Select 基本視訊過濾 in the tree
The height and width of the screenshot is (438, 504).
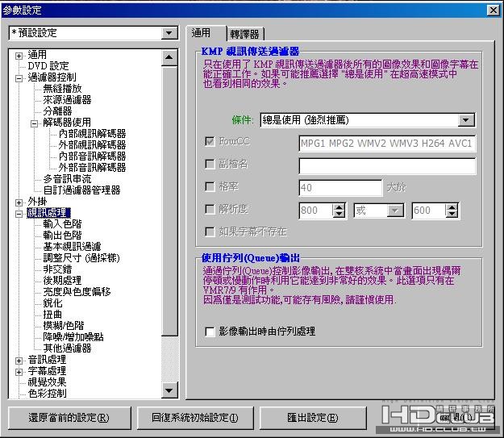click(x=72, y=247)
